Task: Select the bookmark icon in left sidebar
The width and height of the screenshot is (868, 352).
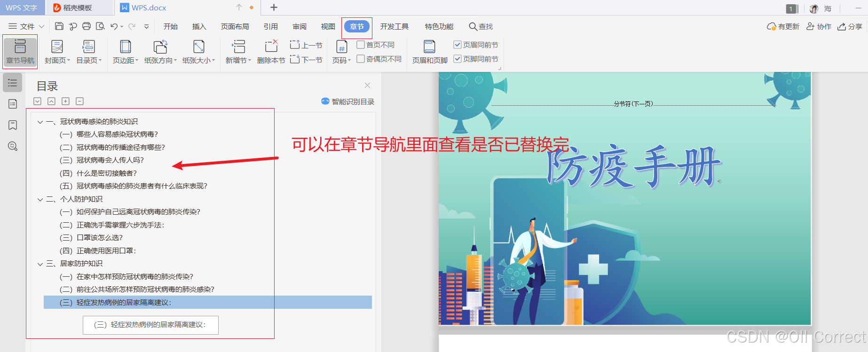Action: (13, 125)
